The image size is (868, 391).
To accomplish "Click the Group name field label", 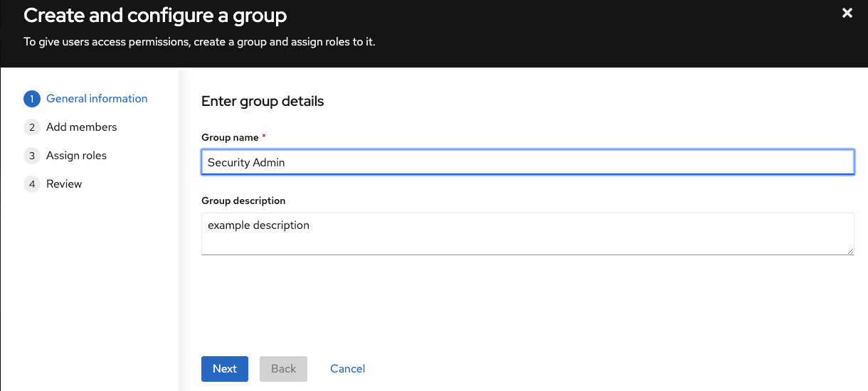I will tap(230, 136).
